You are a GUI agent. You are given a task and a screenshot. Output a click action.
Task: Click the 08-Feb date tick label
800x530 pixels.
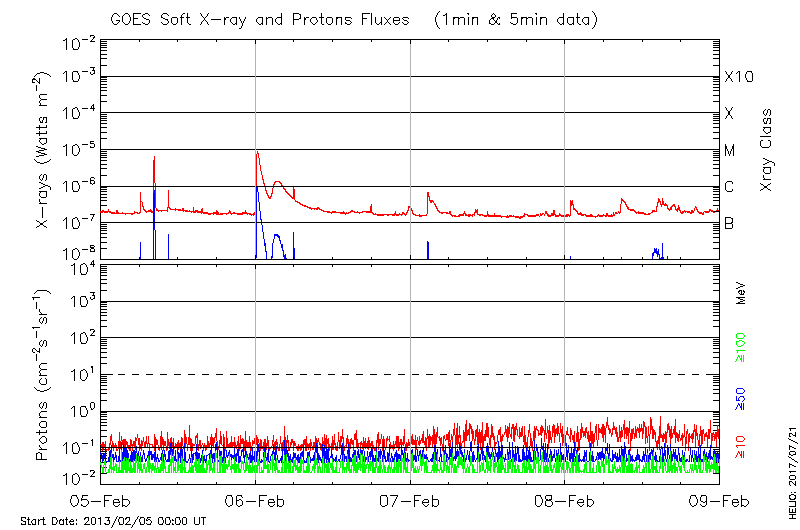pos(565,501)
